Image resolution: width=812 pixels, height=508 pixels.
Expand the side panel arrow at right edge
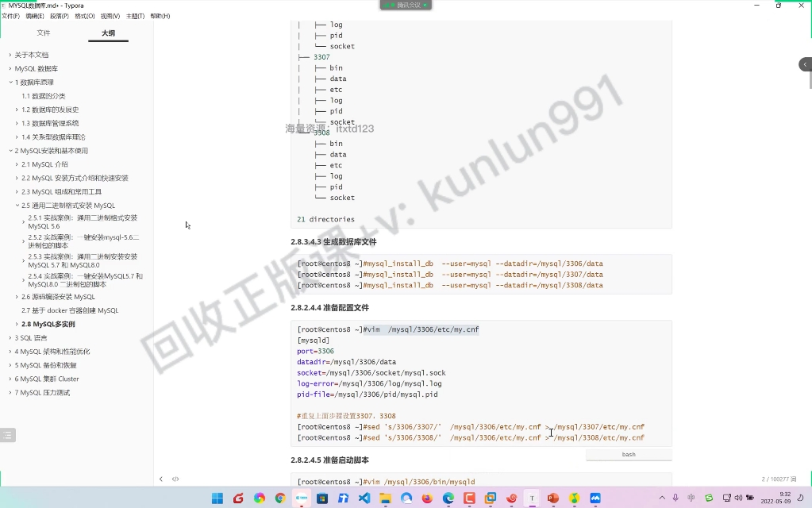806,64
